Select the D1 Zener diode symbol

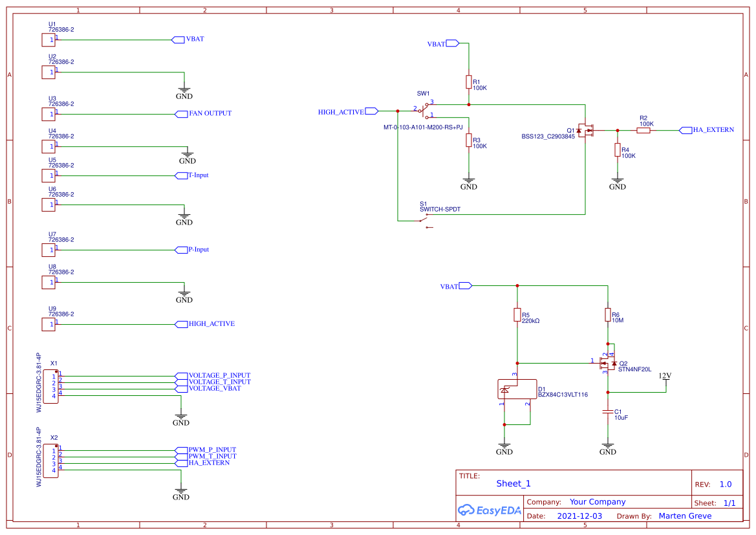(x=517, y=389)
